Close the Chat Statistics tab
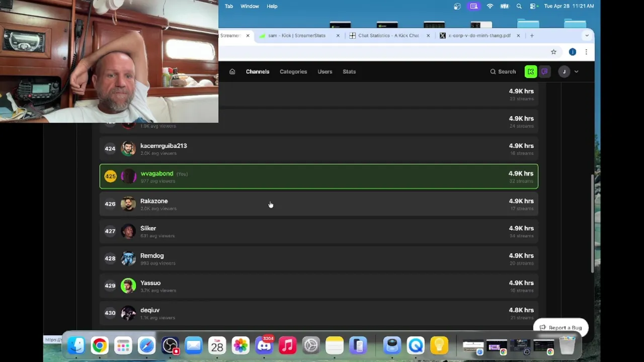Viewport: 644px width, 362px height. coord(428,36)
